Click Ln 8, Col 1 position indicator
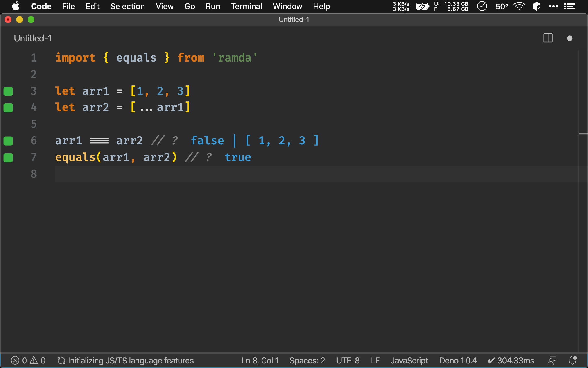588x368 pixels. [x=260, y=360]
